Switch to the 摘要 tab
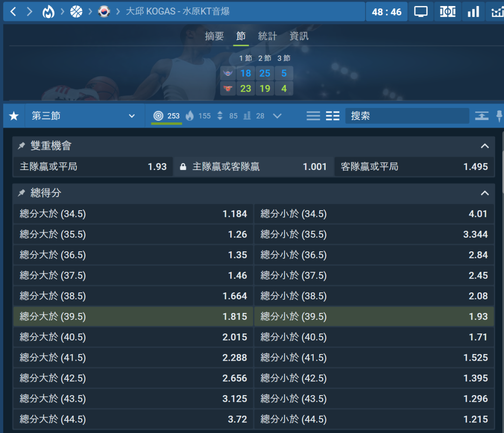This screenshot has height=433, width=504. [x=214, y=36]
